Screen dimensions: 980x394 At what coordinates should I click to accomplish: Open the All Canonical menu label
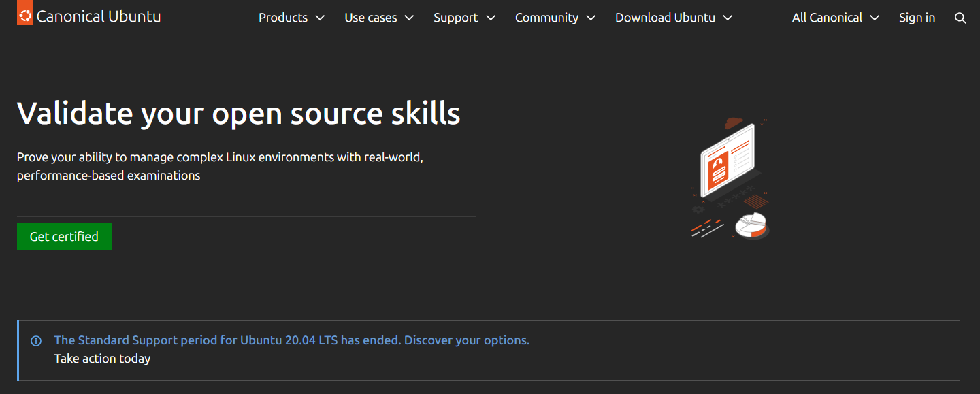827,18
